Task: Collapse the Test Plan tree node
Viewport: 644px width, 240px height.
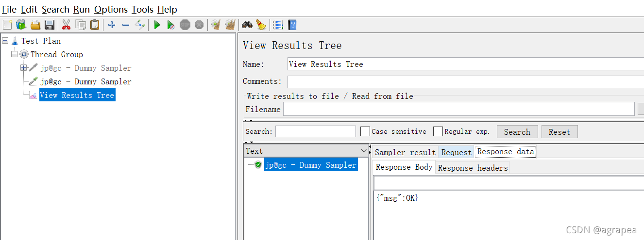Action: pyautogui.click(x=5, y=41)
